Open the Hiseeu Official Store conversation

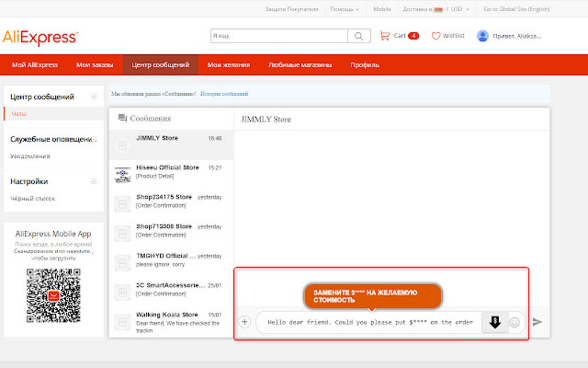pos(171,174)
